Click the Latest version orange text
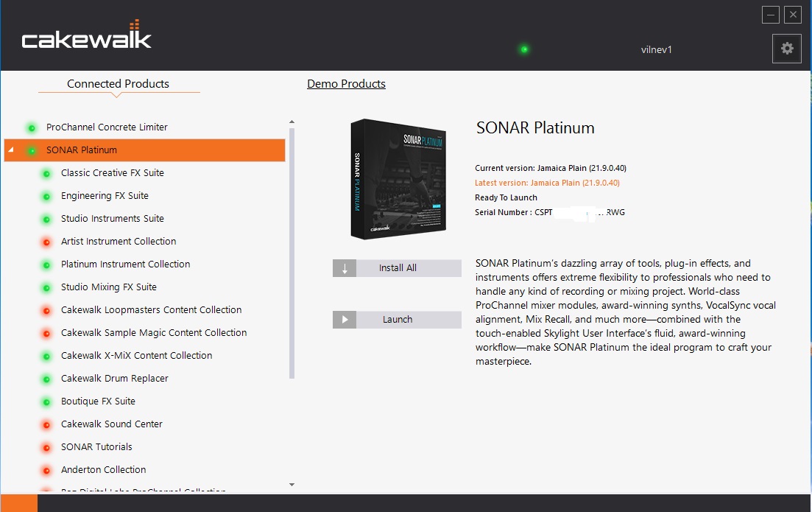Screen dimensions: 812x512 click(x=547, y=183)
